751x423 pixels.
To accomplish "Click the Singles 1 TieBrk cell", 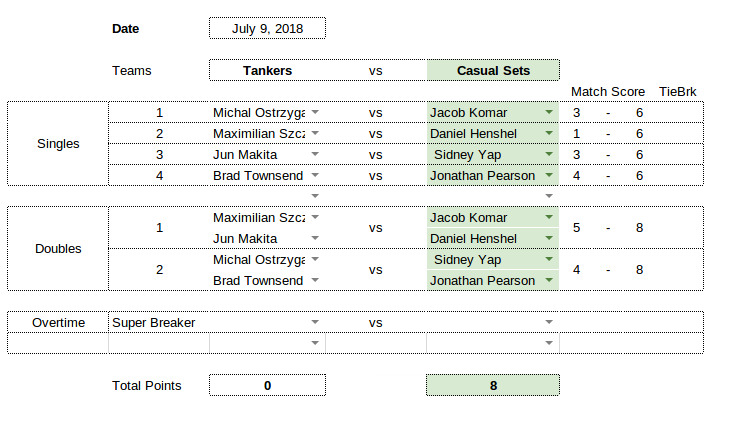I will click(x=677, y=113).
